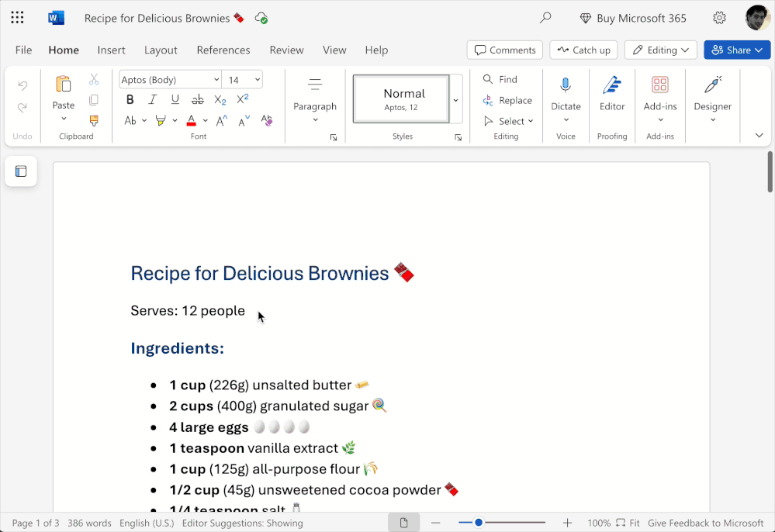Toggle Underline formatting
Viewport: 775px width, 532px height.
(x=175, y=99)
